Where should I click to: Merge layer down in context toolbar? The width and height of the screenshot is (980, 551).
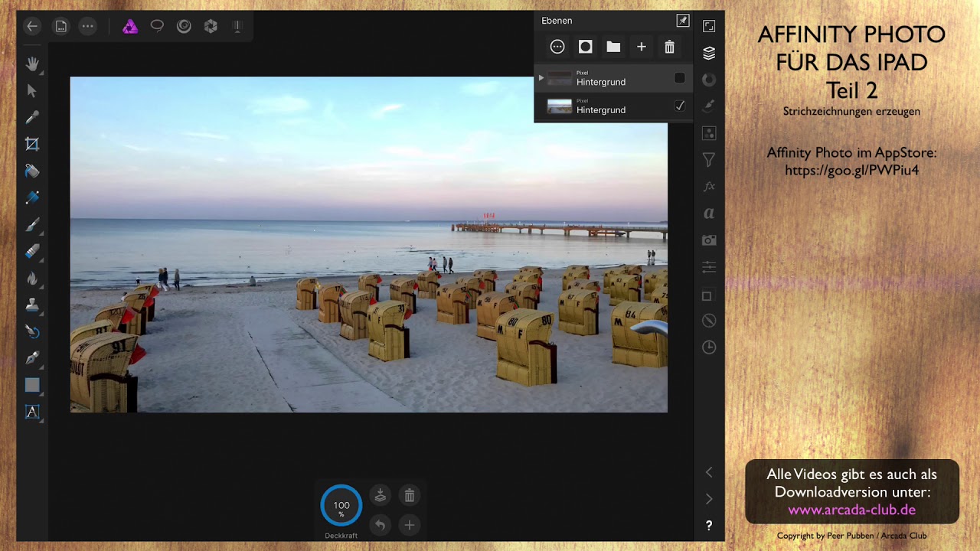pyautogui.click(x=380, y=496)
